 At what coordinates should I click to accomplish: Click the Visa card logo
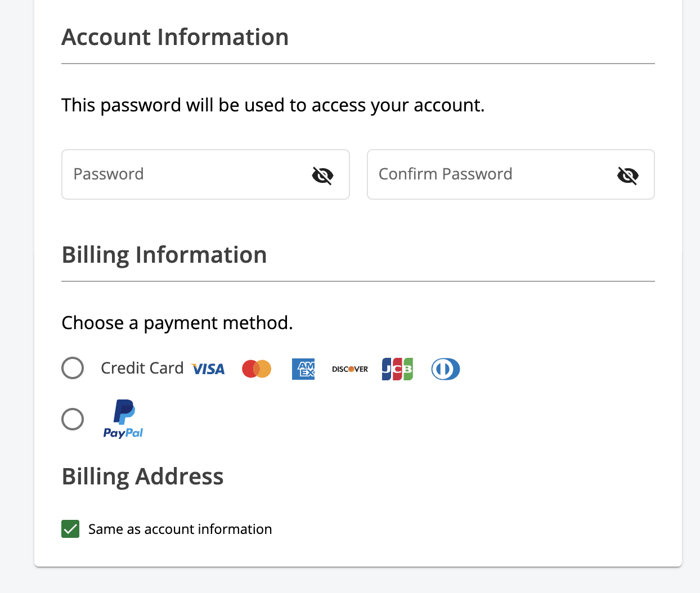(208, 369)
